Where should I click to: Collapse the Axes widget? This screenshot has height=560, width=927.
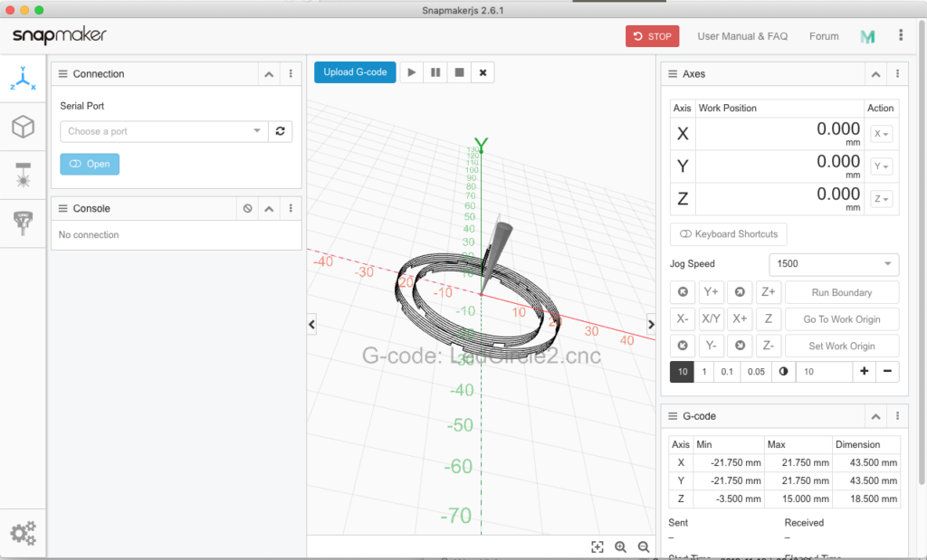click(875, 74)
